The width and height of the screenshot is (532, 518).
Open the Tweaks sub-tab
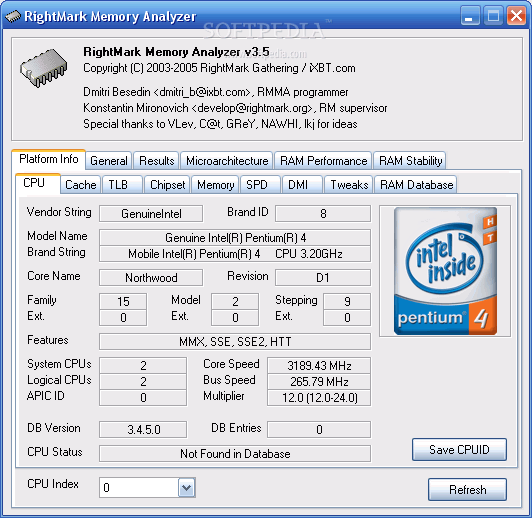pos(349,185)
